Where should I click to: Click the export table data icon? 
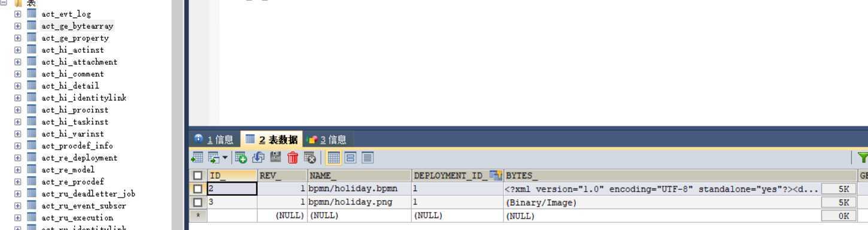(196, 158)
